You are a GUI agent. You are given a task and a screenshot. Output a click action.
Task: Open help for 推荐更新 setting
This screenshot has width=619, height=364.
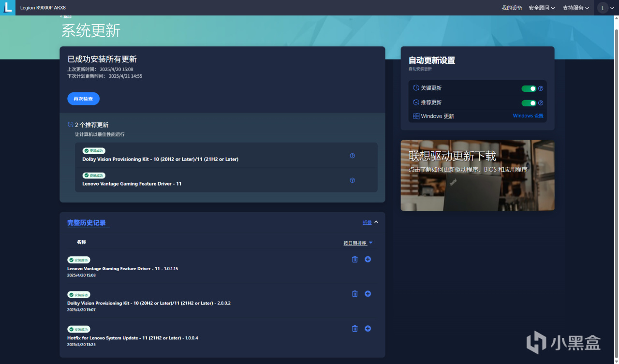(541, 103)
